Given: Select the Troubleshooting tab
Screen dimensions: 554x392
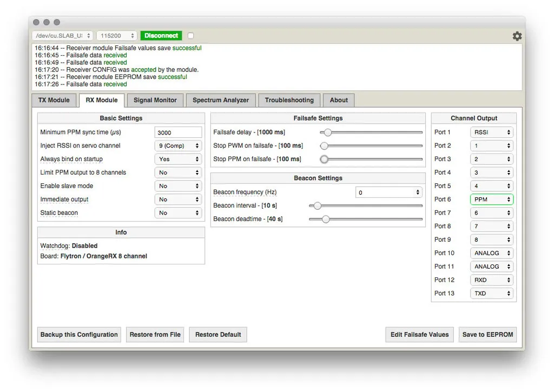Looking at the screenshot, I should [289, 100].
